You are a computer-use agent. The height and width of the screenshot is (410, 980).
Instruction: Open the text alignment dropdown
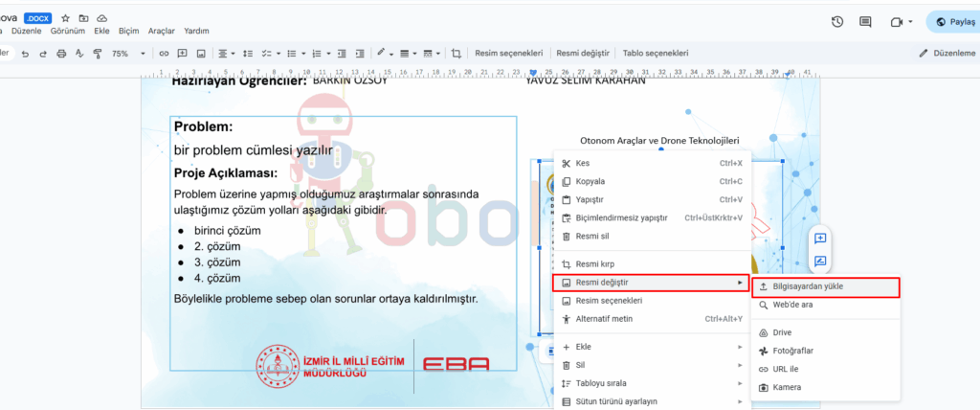226,54
